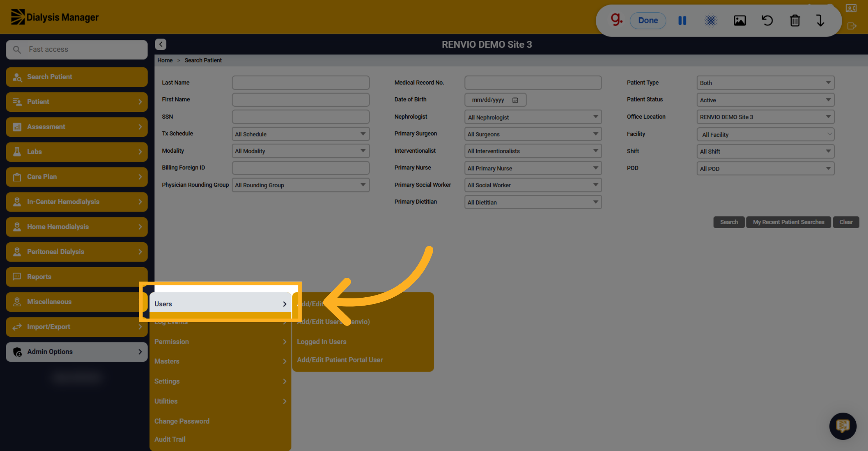Collapse sidebar with the back chevron

pos(161,44)
